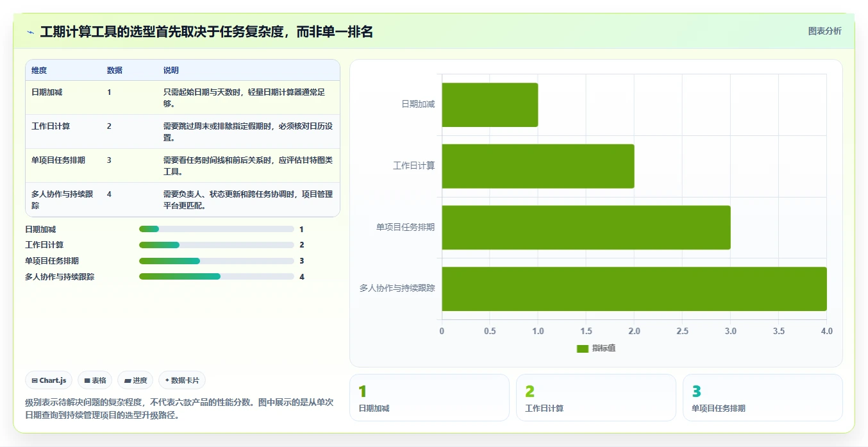The image size is (868, 447).
Task: Select the 数据卡片 tag chip
Action: (x=182, y=380)
